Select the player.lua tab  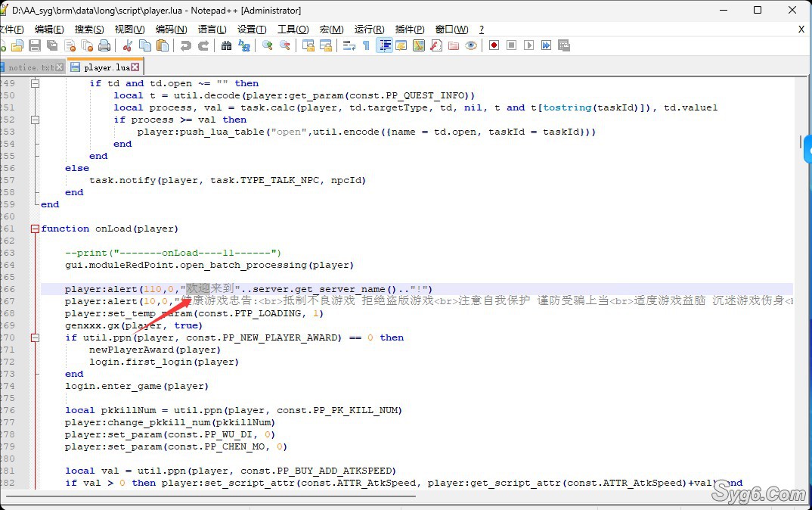(x=107, y=67)
